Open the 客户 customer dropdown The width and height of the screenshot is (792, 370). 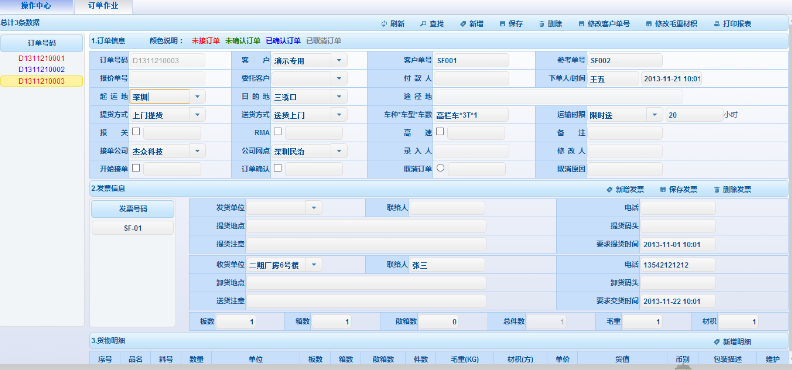[x=339, y=61]
